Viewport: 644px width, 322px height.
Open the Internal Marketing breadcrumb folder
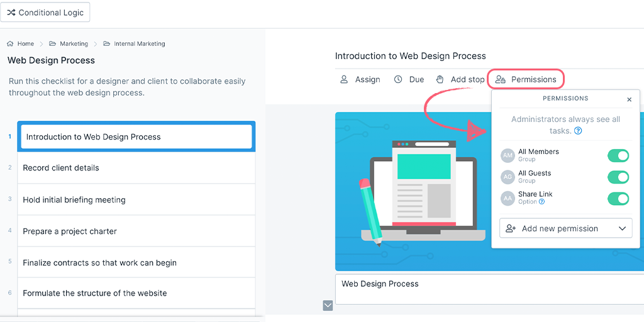(x=134, y=43)
